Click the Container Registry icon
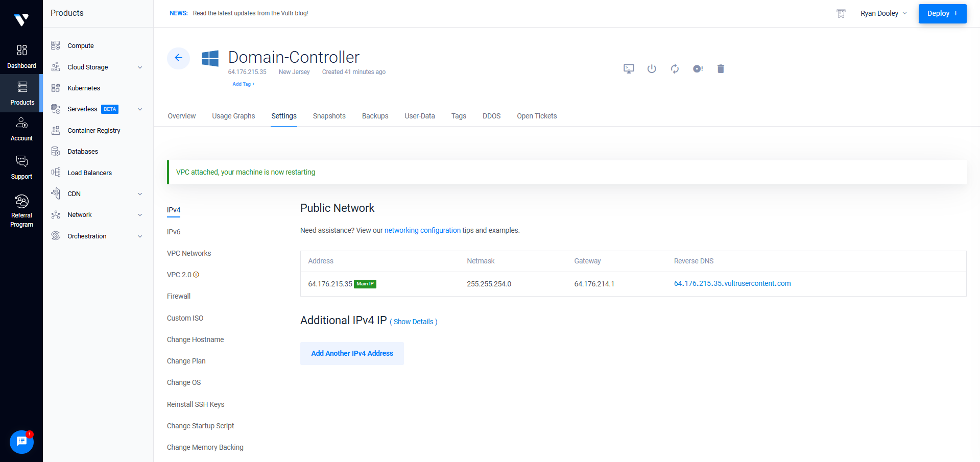Viewport: 980px width, 462px height. click(x=56, y=130)
